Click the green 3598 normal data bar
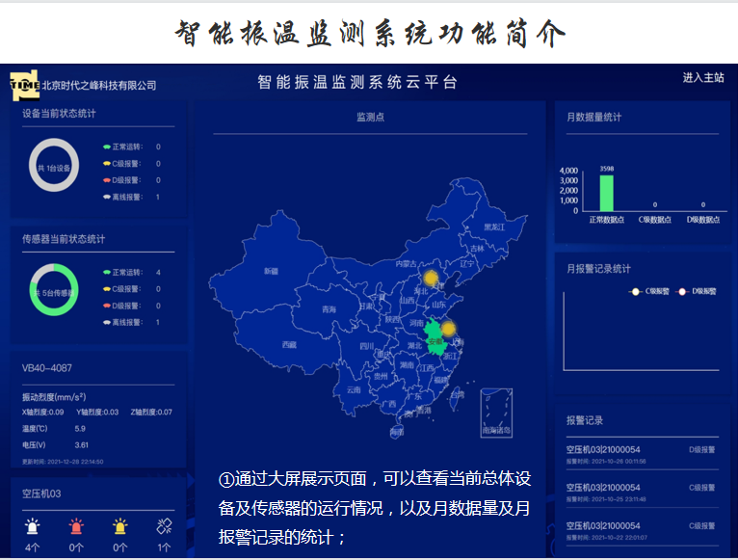Viewport: 738px width, 560px height. click(x=606, y=193)
